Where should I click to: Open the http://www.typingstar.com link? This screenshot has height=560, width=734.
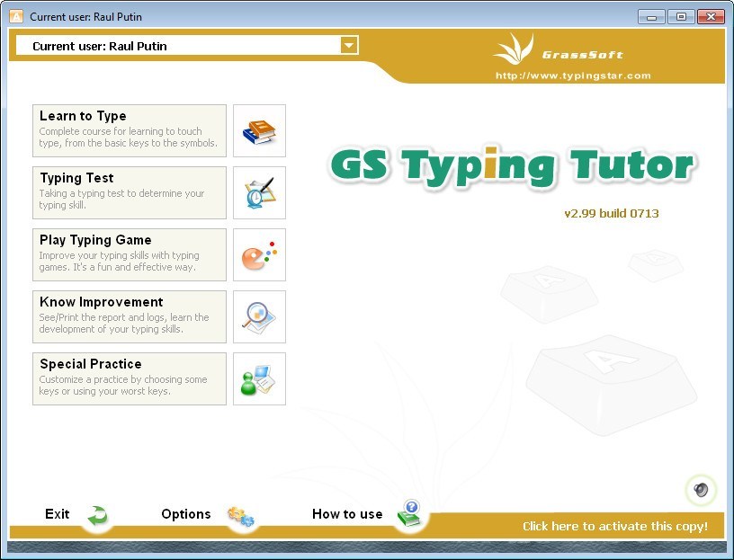pos(573,76)
